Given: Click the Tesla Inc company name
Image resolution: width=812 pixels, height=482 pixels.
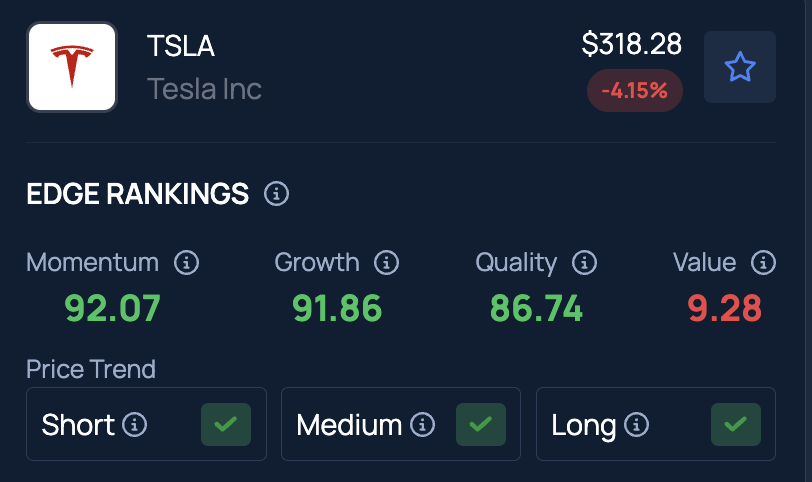Looking at the screenshot, I should tap(205, 89).
